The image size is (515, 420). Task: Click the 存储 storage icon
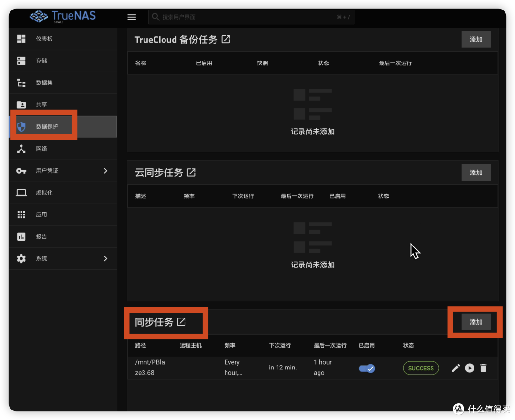[21, 61]
